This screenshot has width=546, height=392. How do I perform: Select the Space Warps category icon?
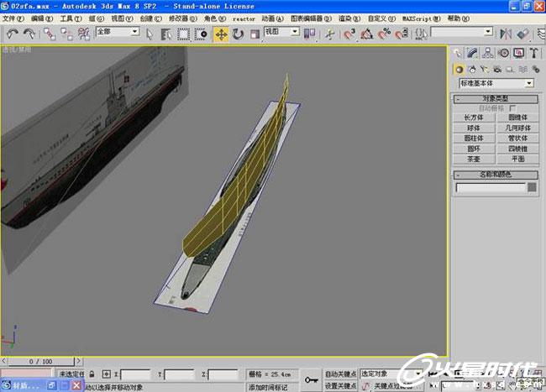522,70
